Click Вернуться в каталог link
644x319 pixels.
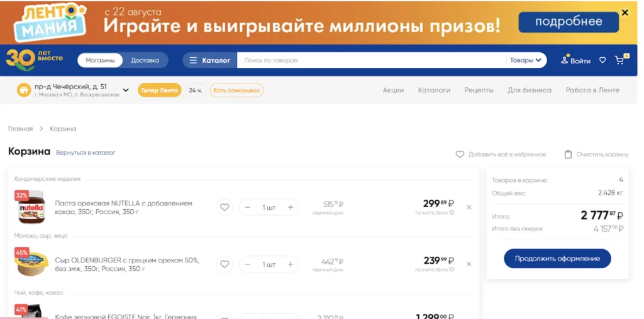tap(86, 153)
